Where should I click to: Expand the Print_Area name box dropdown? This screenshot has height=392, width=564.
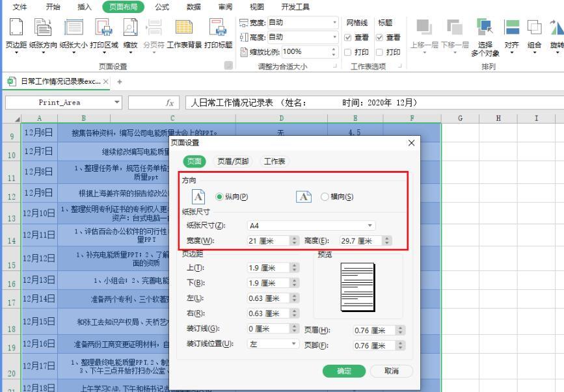point(116,102)
